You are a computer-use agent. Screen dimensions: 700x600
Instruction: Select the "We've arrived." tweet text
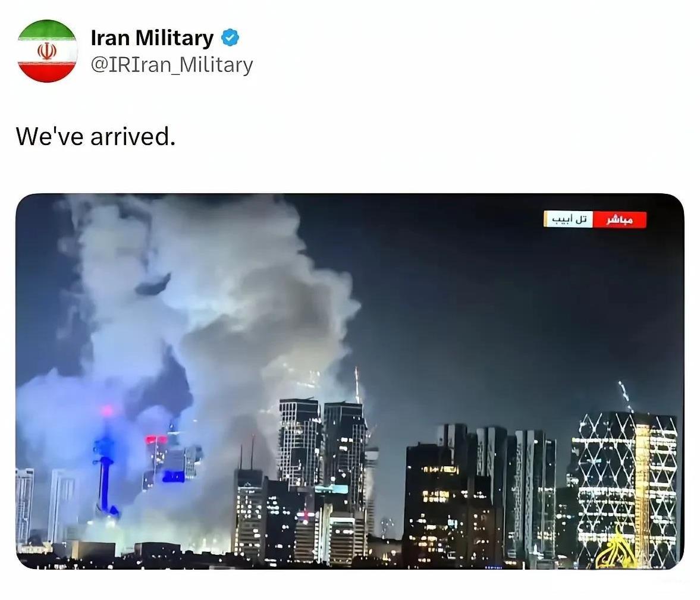96,136
